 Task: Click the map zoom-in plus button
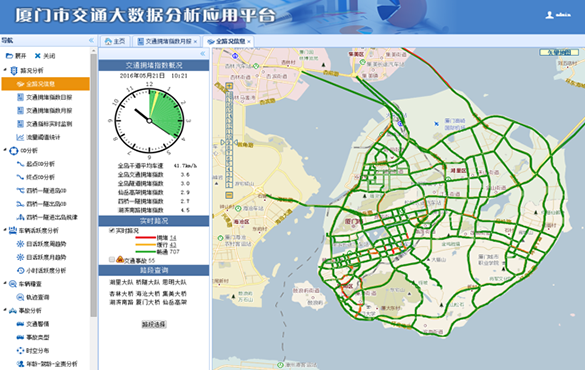coord(229,86)
